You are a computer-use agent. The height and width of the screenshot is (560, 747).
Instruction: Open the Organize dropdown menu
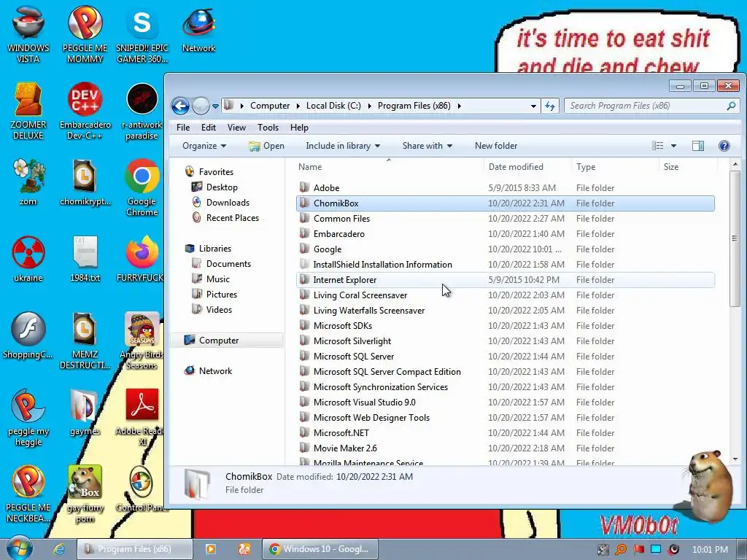coord(204,146)
